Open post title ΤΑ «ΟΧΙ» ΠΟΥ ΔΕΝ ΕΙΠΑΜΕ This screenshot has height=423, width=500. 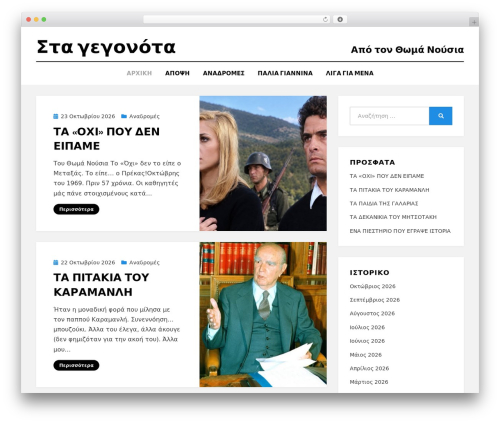(106, 139)
